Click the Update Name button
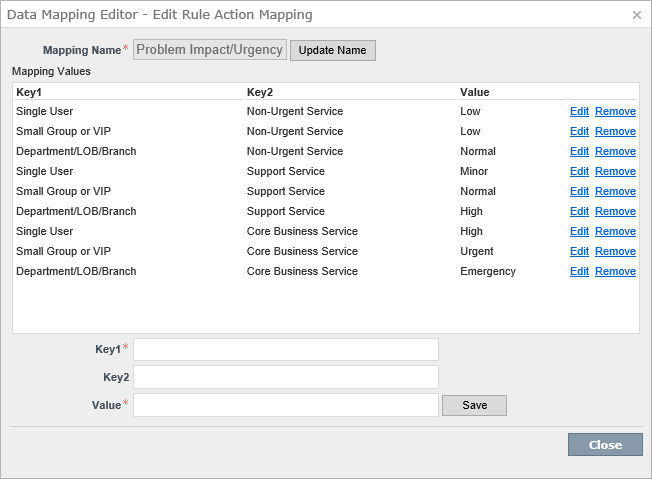Viewport: 652px width, 479px height. pyautogui.click(x=333, y=50)
